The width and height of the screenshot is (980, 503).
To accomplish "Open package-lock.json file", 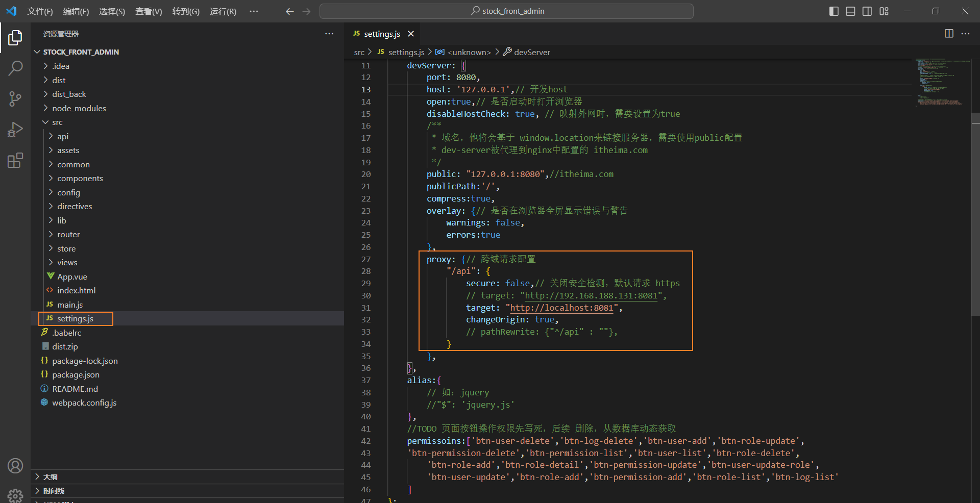I will click(187, 361).
